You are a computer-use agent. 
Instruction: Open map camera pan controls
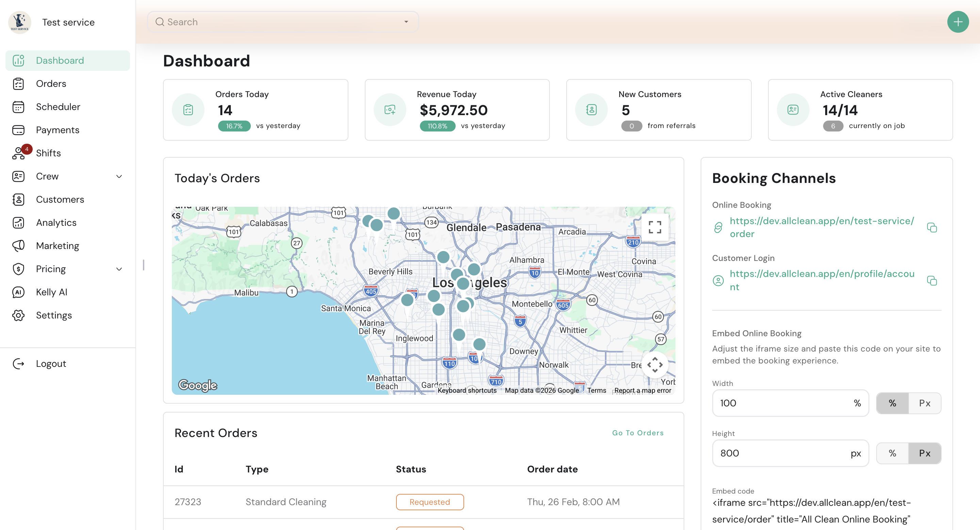pos(654,364)
